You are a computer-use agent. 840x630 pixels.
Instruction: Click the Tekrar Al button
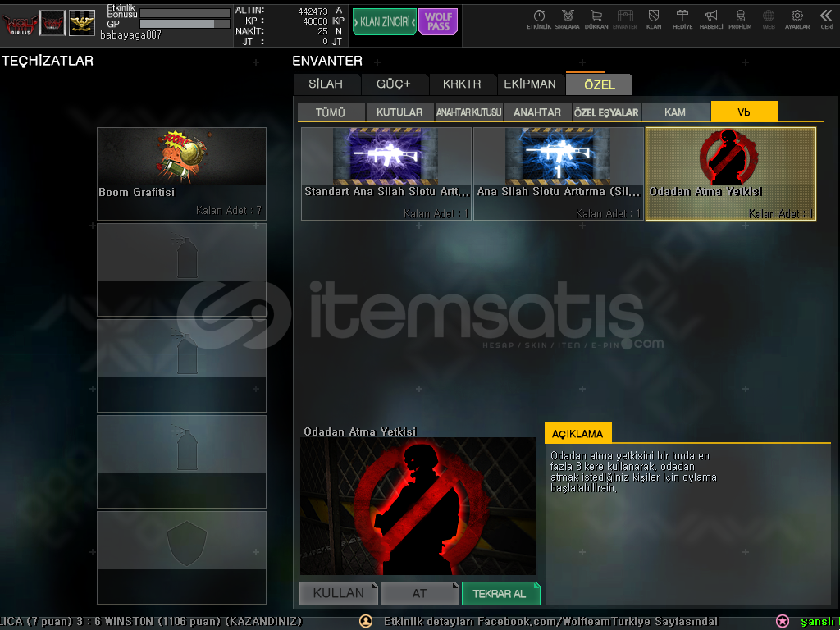pos(500,593)
